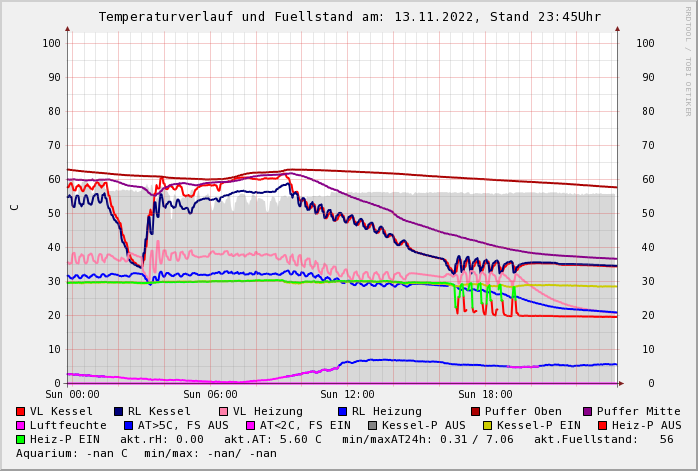
Task: Click the blue RL Heizung legend swatch
Action: [342, 412]
